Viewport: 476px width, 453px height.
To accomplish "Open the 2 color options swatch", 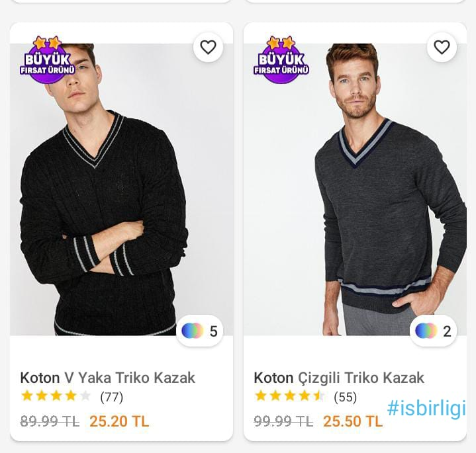I will click(434, 331).
